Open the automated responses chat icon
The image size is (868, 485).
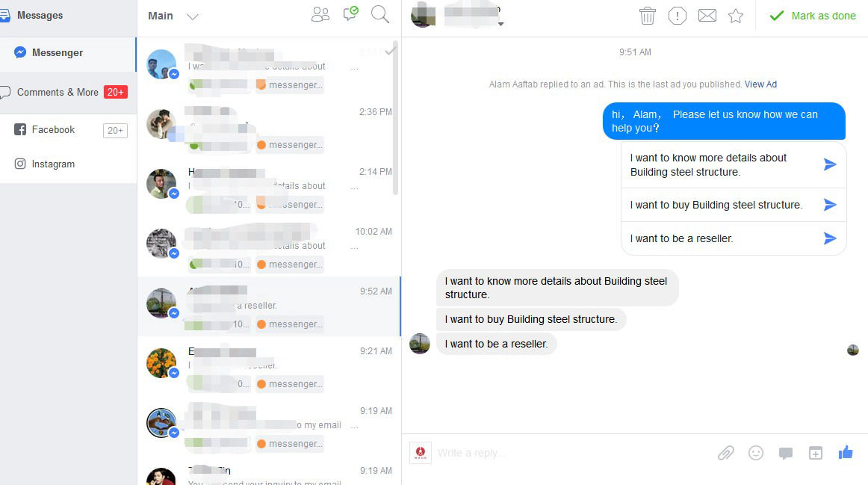(x=350, y=14)
